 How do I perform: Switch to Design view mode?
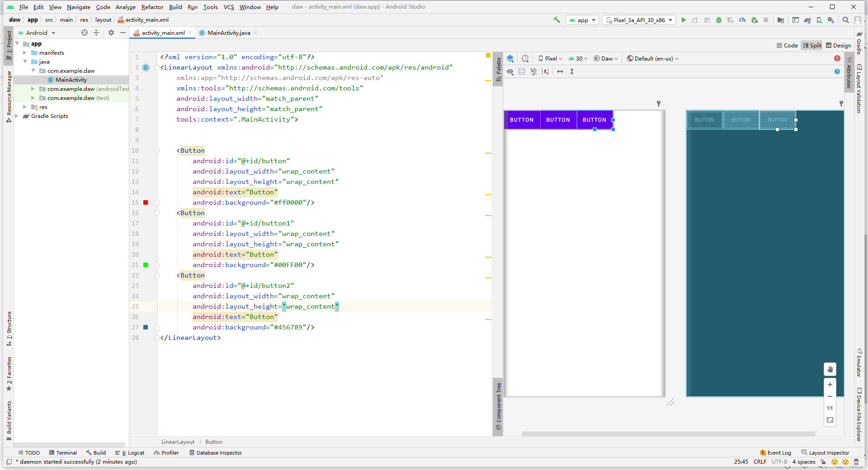839,45
